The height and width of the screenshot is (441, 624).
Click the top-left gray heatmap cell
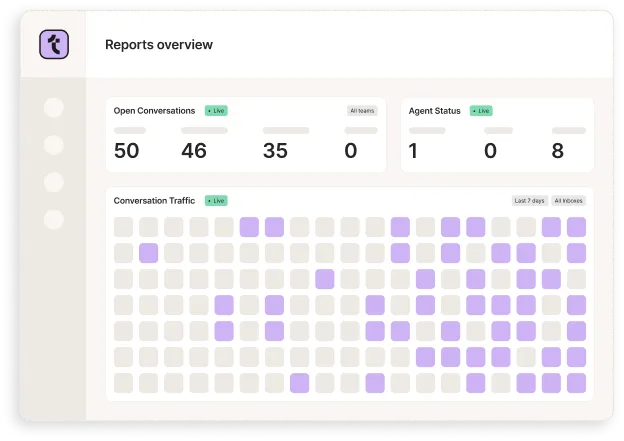123,227
